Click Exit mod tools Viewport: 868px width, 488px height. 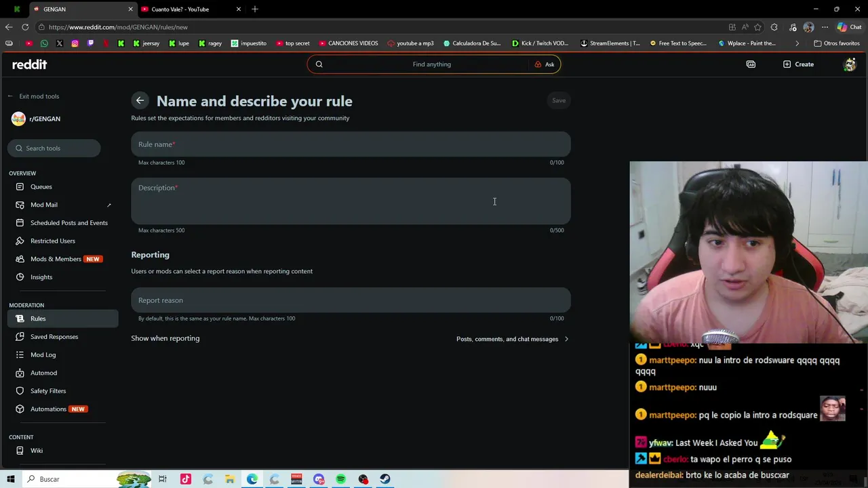coord(34,96)
